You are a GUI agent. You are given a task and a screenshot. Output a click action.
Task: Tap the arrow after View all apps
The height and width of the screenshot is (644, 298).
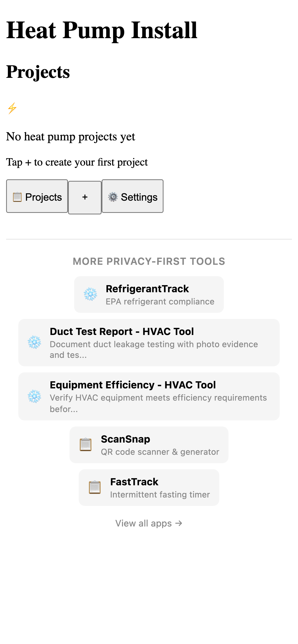179,523
